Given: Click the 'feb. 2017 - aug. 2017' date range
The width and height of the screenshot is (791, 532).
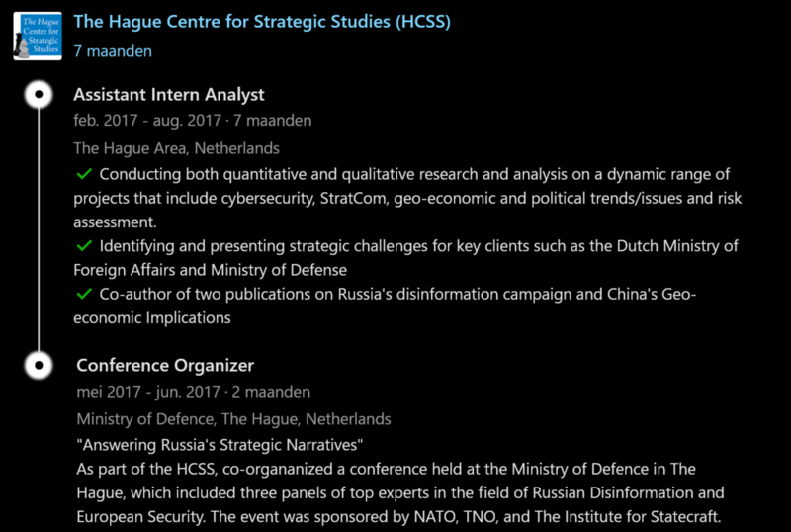Looking at the screenshot, I should coord(147,121).
